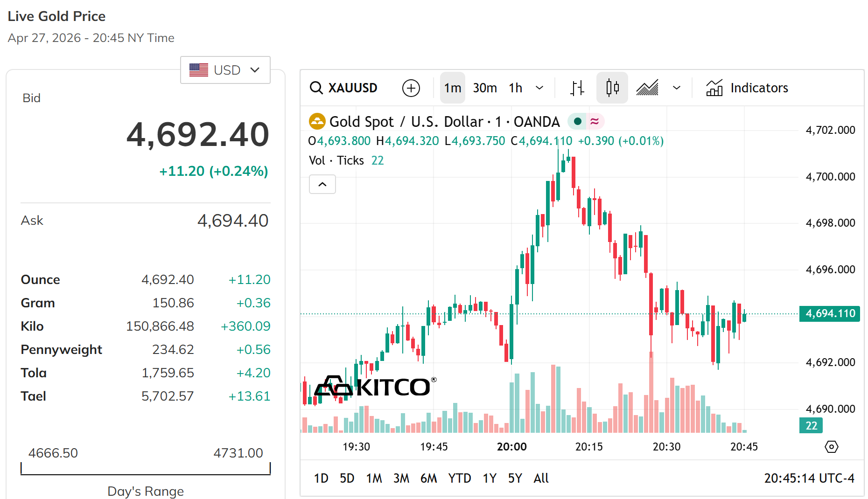The height and width of the screenshot is (499, 868).
Task: Select the bars chart style icon
Action: pyautogui.click(x=577, y=88)
